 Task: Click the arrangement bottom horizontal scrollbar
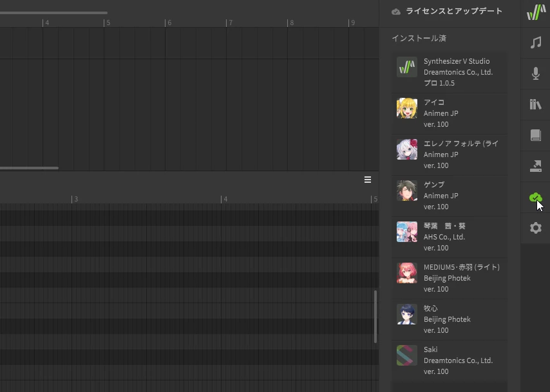tap(29, 168)
